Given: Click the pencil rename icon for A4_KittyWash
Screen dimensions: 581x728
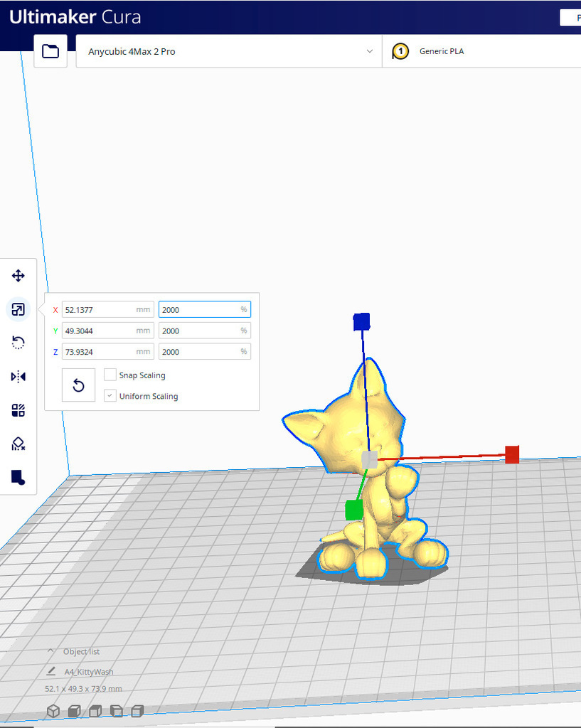Looking at the screenshot, I should [x=51, y=671].
